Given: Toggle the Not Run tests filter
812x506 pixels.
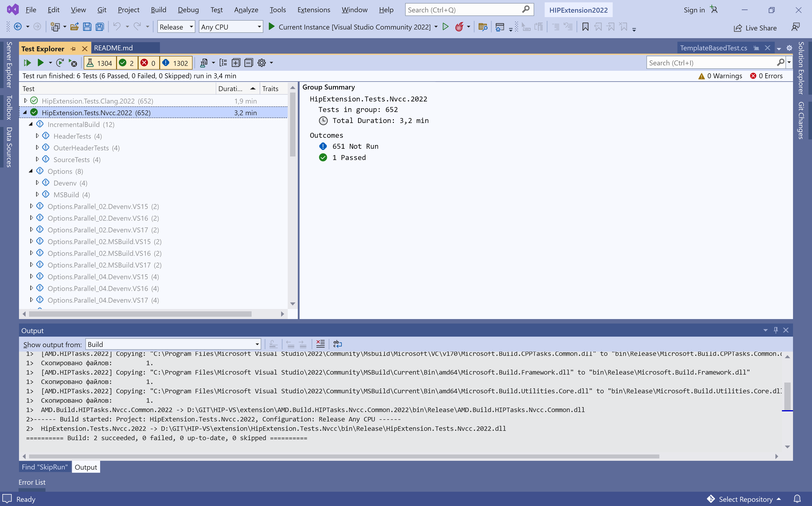Looking at the screenshot, I should click(176, 63).
